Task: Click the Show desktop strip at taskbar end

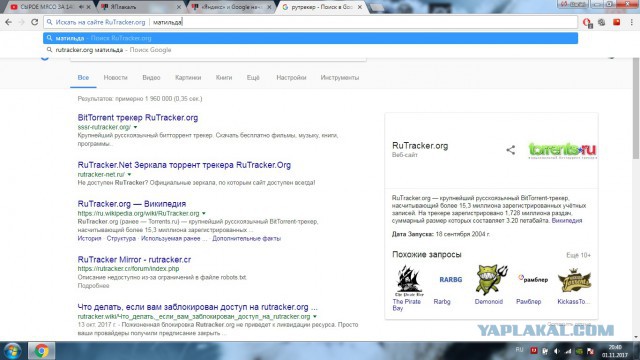Action: click(x=637, y=351)
